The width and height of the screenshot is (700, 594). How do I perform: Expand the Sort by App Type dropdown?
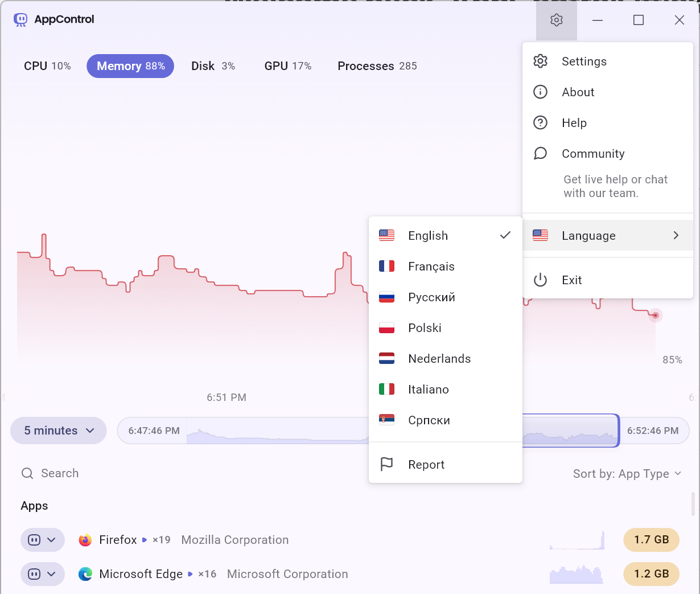(627, 474)
